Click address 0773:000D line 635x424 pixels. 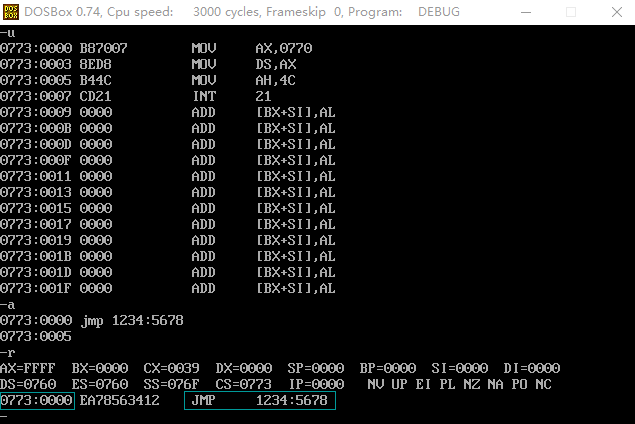(168, 144)
